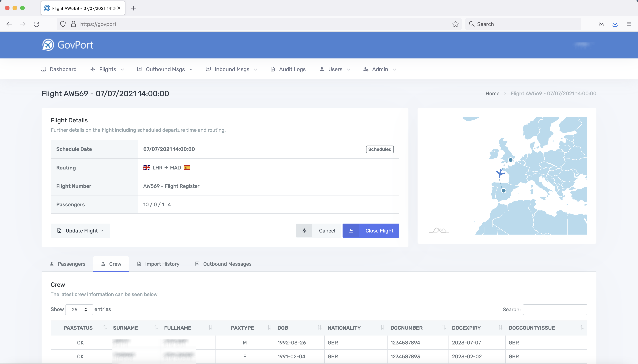
Task: Click the GovPort plane logo icon
Action: point(48,45)
